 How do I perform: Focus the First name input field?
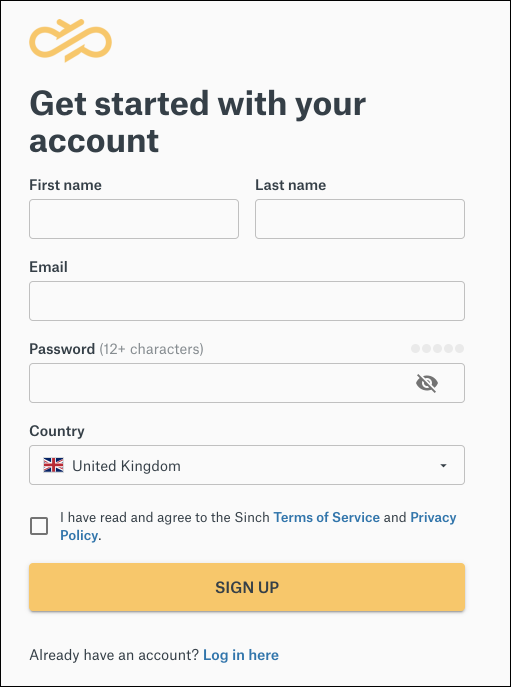[134, 219]
